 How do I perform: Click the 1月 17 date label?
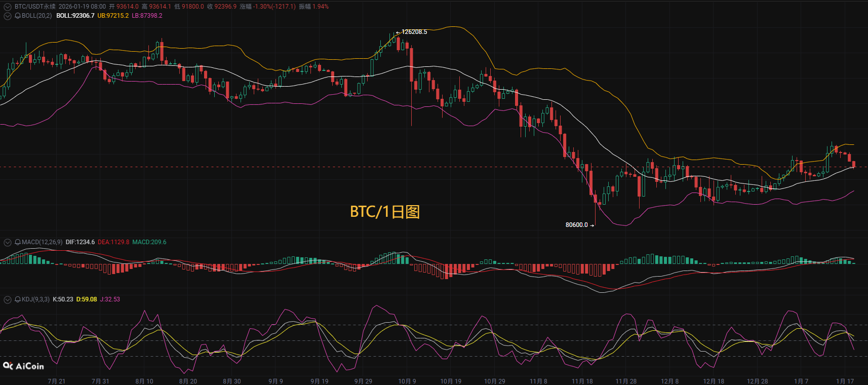pyautogui.click(x=845, y=381)
